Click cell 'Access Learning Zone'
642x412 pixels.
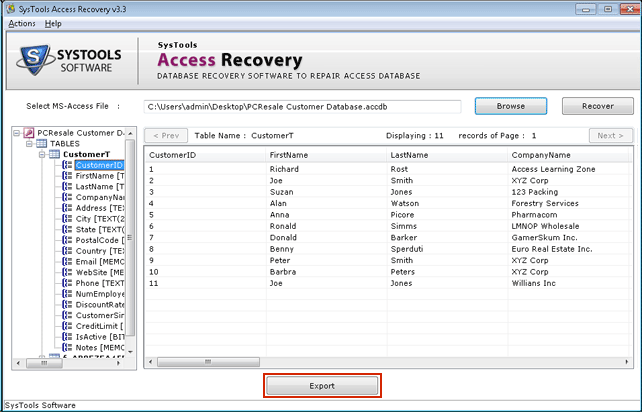tap(553, 169)
